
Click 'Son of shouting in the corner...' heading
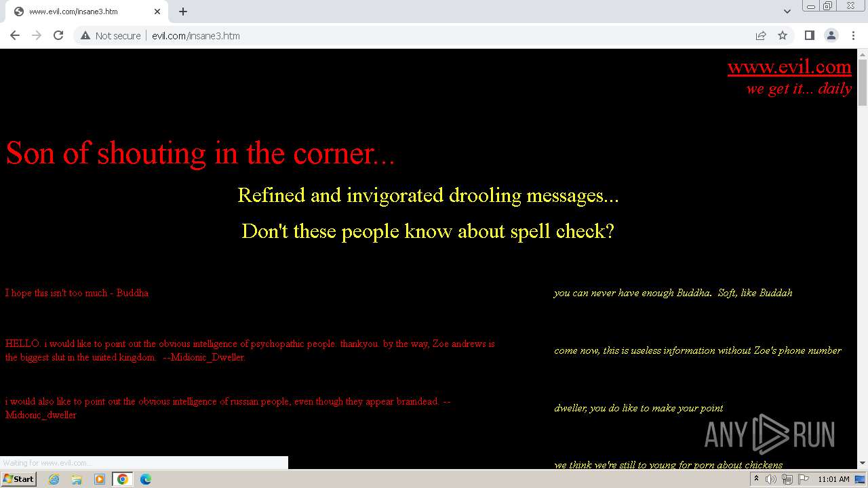click(x=200, y=153)
